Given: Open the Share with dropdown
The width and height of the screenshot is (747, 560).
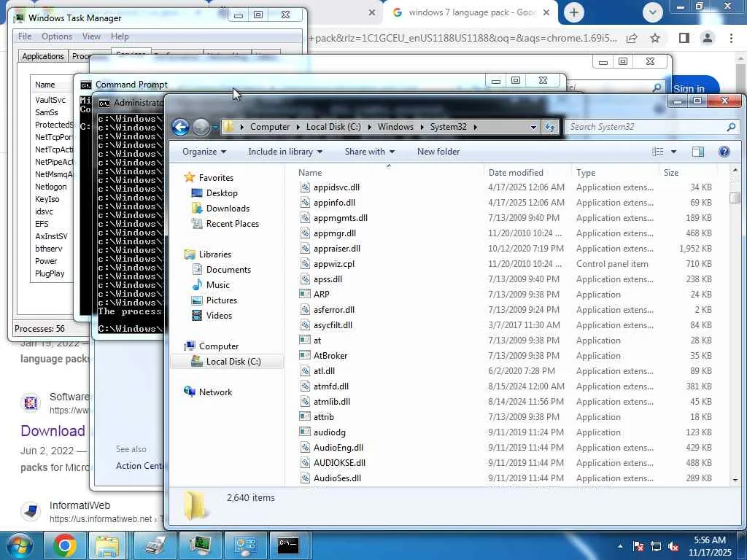Looking at the screenshot, I should coord(369,152).
